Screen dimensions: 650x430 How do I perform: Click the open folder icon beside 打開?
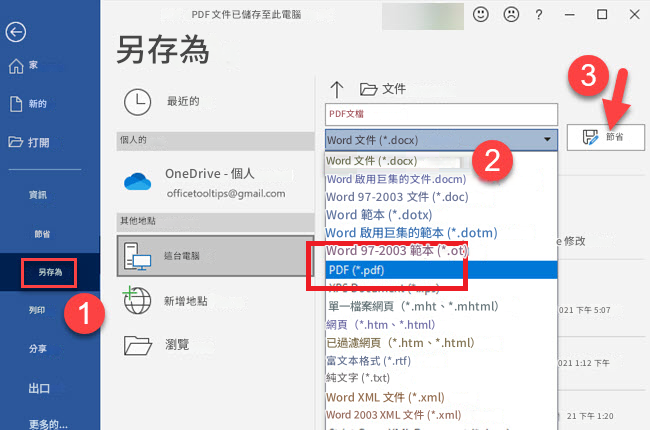pos(15,142)
